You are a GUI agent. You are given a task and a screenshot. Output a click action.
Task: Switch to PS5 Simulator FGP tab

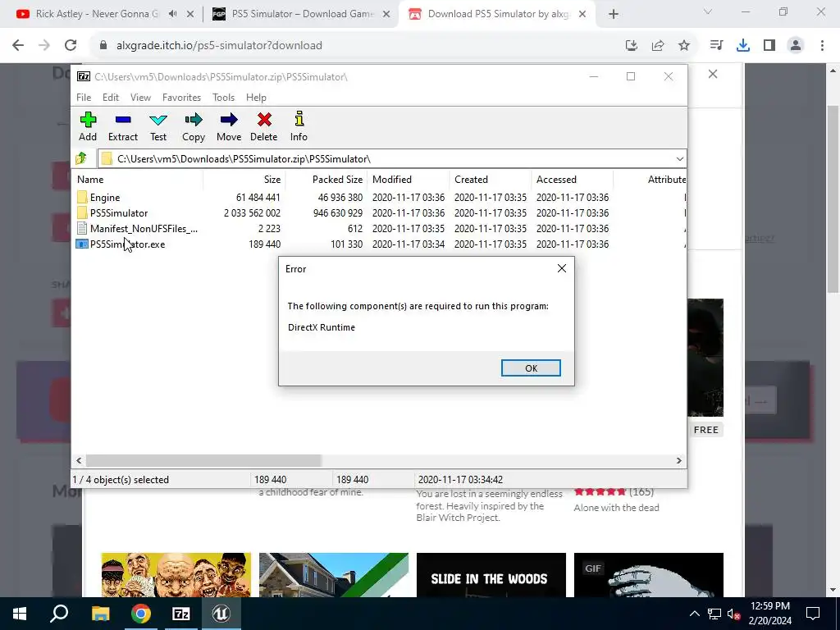coord(302,14)
